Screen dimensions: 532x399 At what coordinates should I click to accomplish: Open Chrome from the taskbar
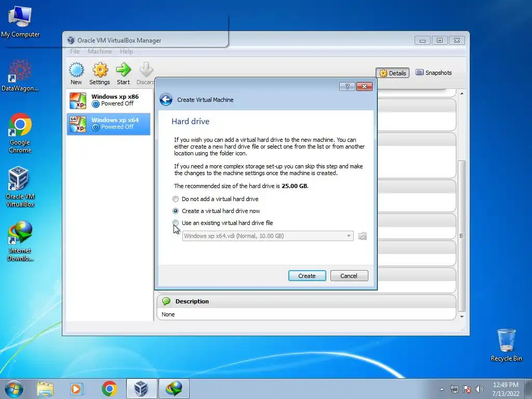pyautogui.click(x=109, y=389)
